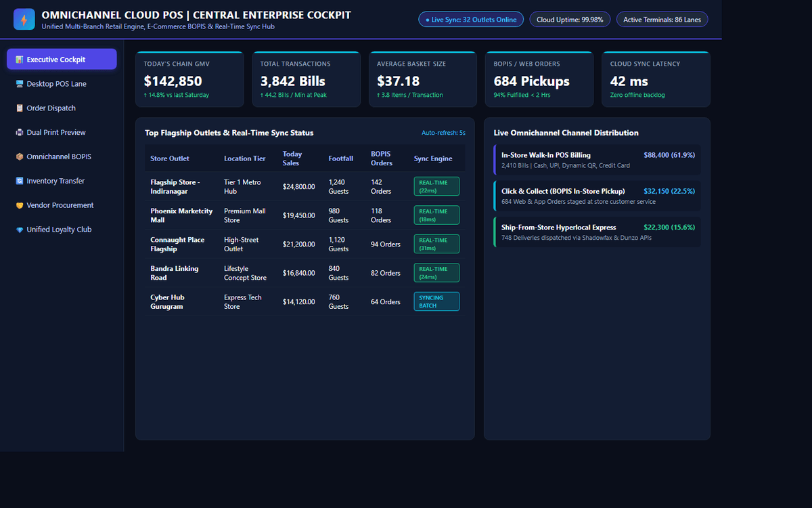This screenshot has width=812, height=508.
Task: Click the Inventory Transfer arrows icon
Action: pos(20,181)
